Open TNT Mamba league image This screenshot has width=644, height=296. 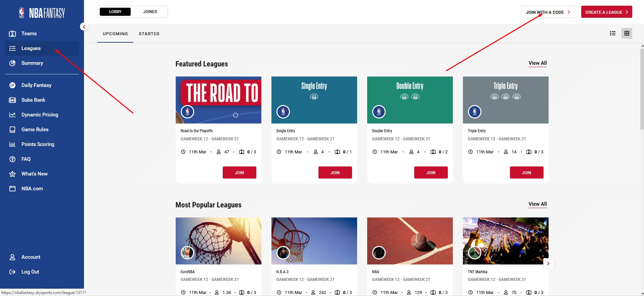pyautogui.click(x=506, y=241)
